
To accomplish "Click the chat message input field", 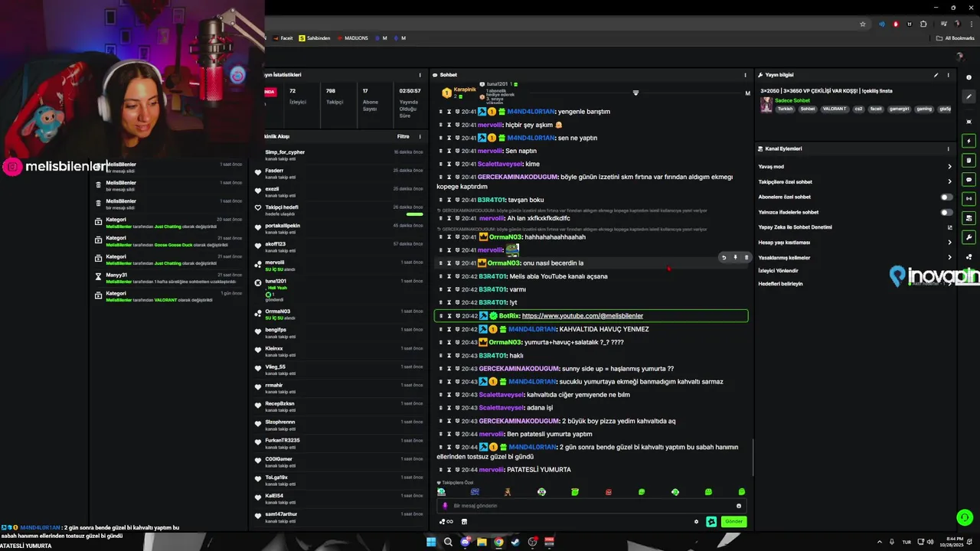I will pos(591,506).
